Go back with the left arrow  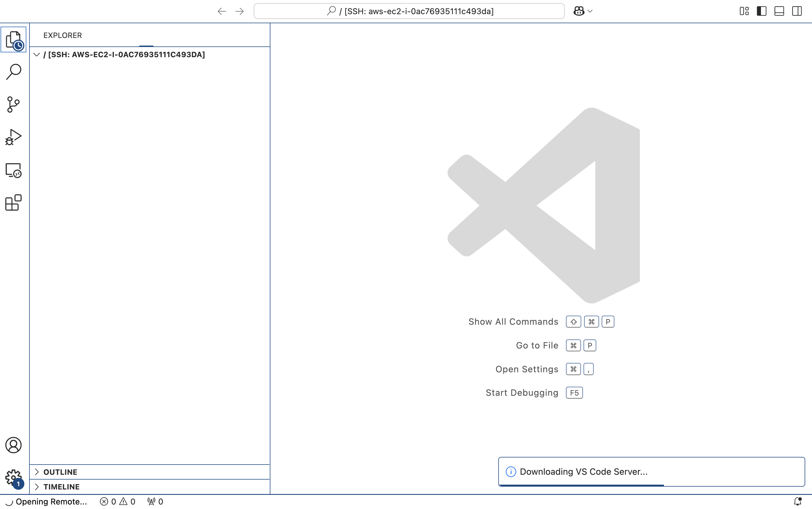point(222,11)
